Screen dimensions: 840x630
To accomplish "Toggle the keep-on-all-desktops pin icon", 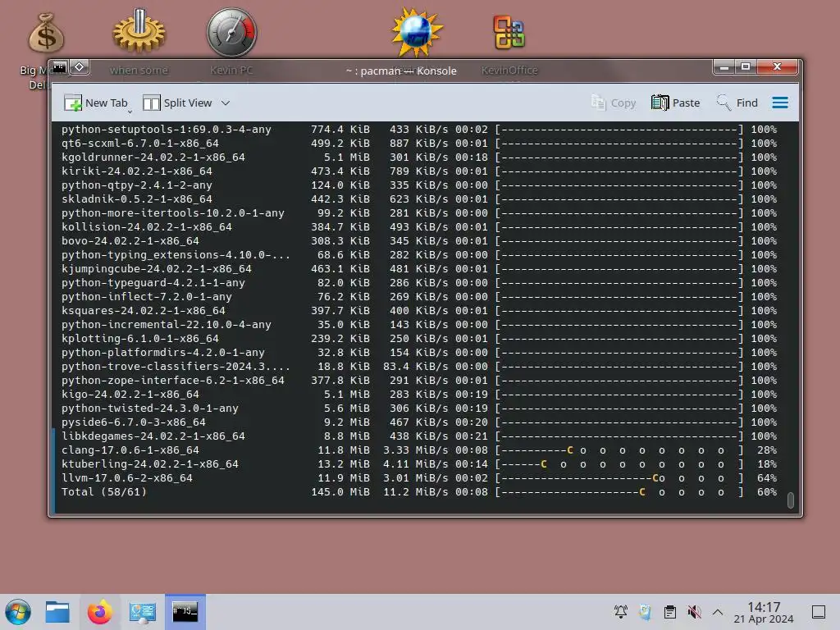I will point(80,67).
